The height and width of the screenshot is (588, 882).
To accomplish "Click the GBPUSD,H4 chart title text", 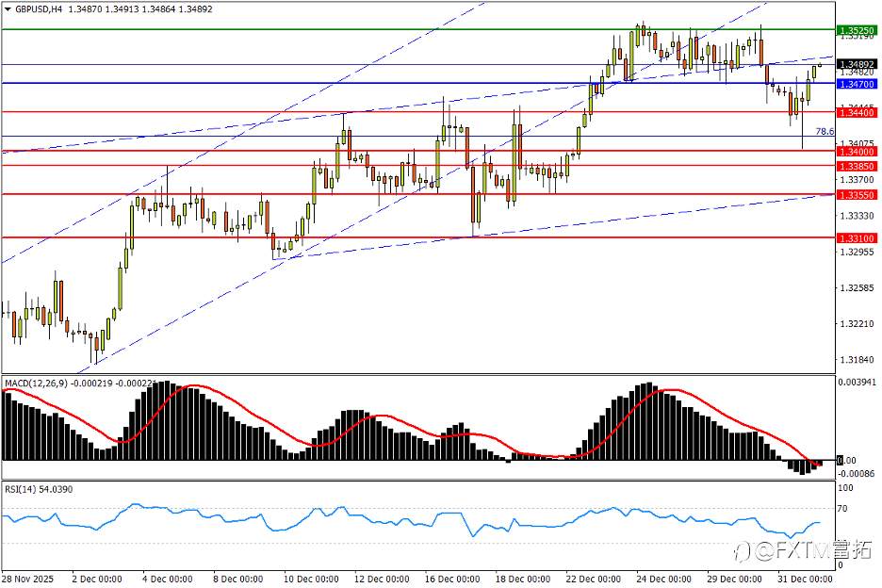I will (x=39, y=9).
